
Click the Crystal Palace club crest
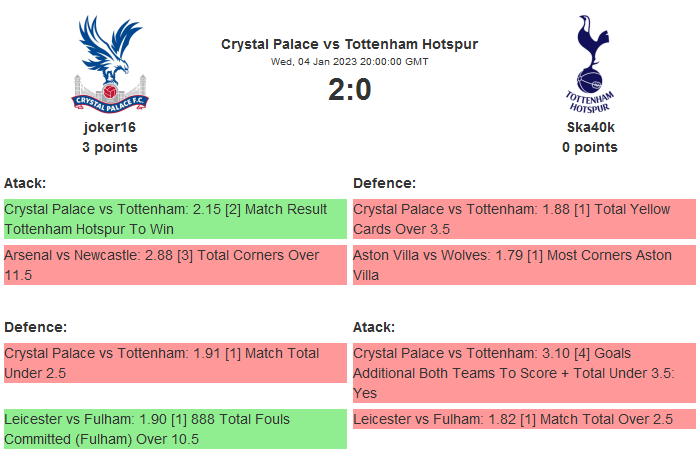[110, 62]
